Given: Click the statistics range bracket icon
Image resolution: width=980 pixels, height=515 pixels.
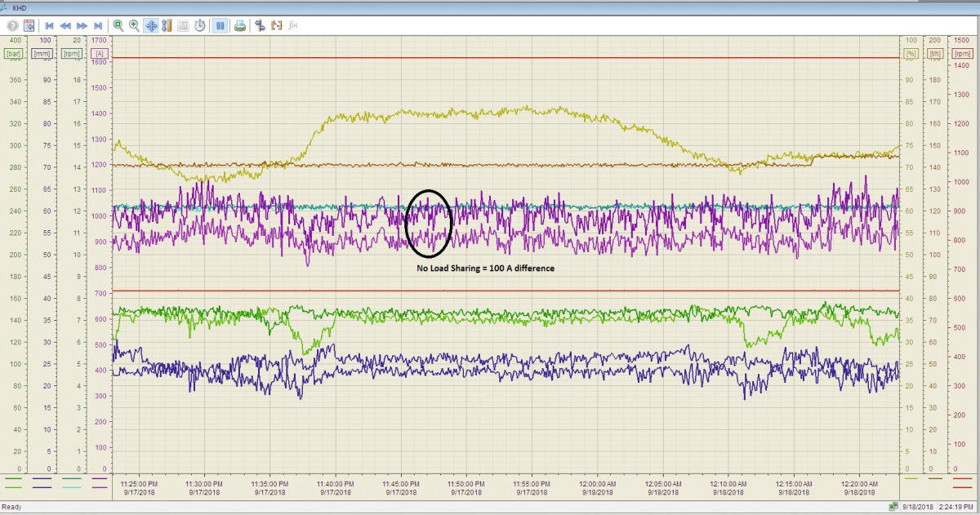Looking at the screenshot, I should point(277,25).
